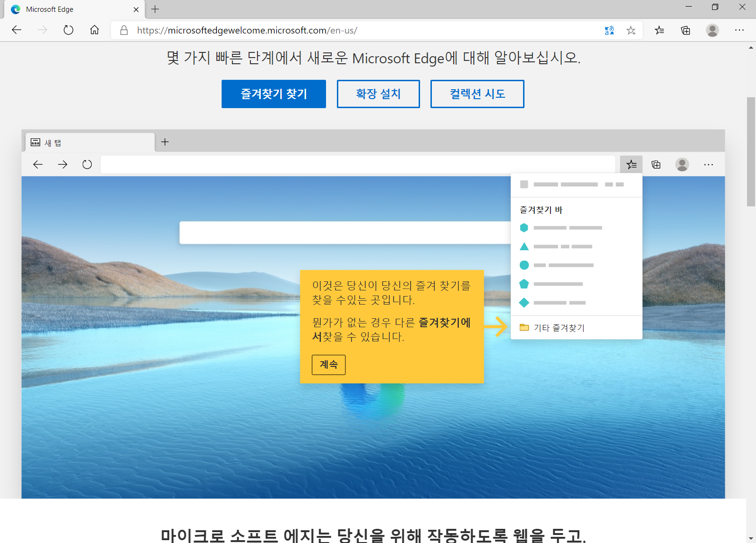Add page to favorites star icon
Screen dimensions: 756x543
coord(631,30)
